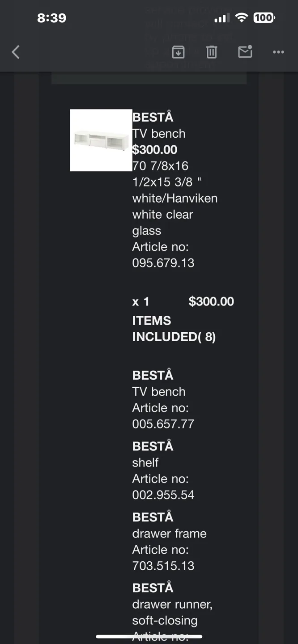Image resolution: width=298 pixels, height=644 pixels.
Task: Tap article number 005.657.77
Action: pyautogui.click(x=163, y=424)
